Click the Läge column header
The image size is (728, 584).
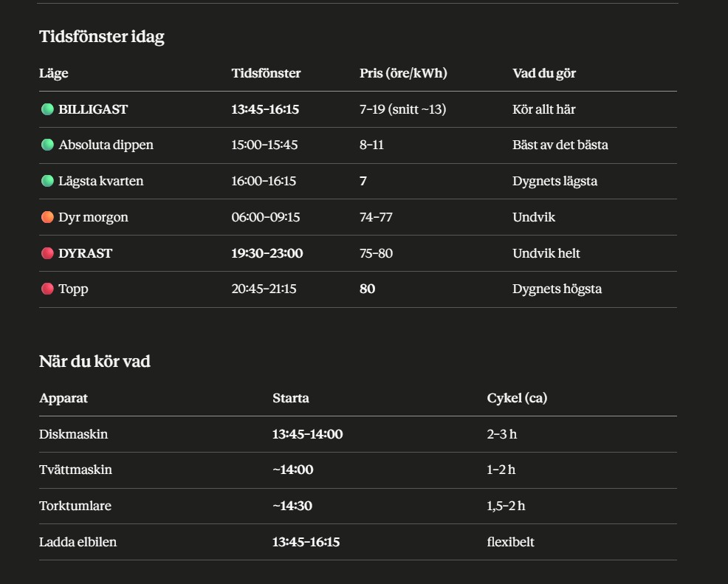[54, 73]
